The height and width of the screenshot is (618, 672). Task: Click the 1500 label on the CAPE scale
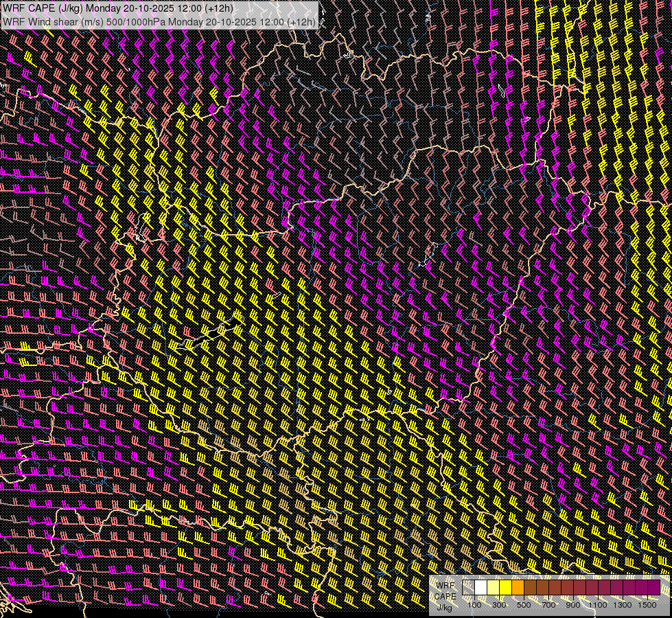coord(647,605)
